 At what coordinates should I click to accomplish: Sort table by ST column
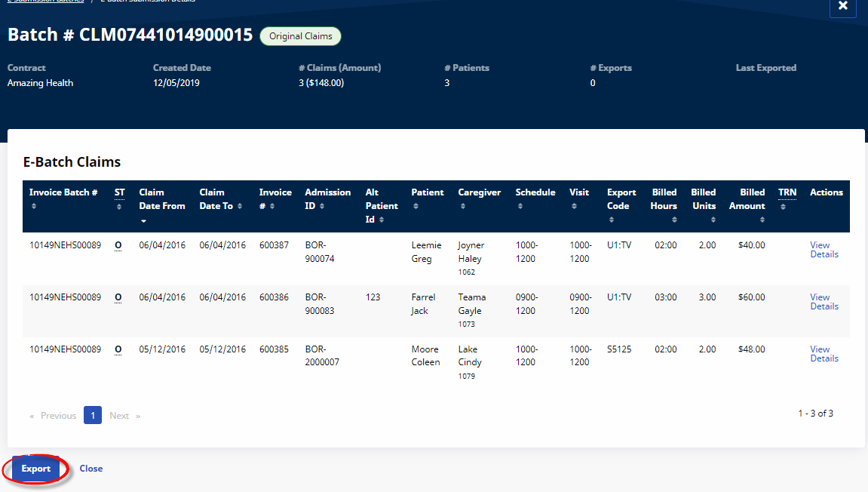click(x=119, y=193)
